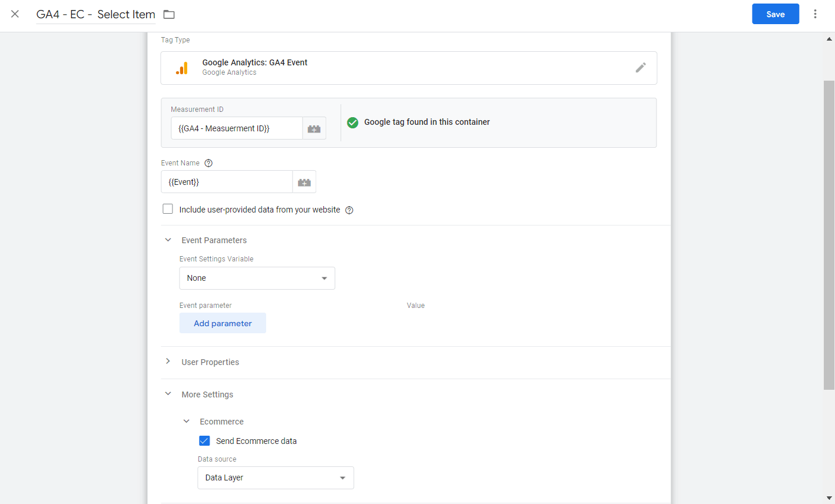The height and width of the screenshot is (504, 835).
Task: Open variable picker beside Measurement ID field
Action: pos(314,128)
